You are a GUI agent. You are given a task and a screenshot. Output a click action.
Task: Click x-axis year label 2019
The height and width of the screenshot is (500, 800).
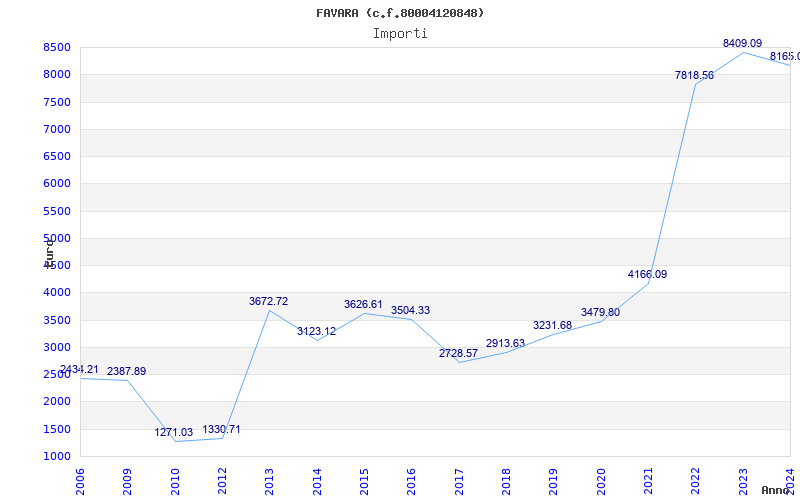pyautogui.click(x=554, y=482)
